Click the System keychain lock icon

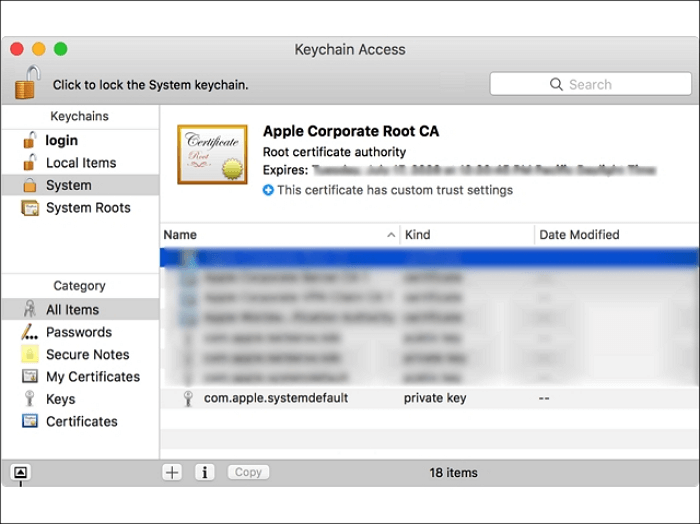click(29, 185)
